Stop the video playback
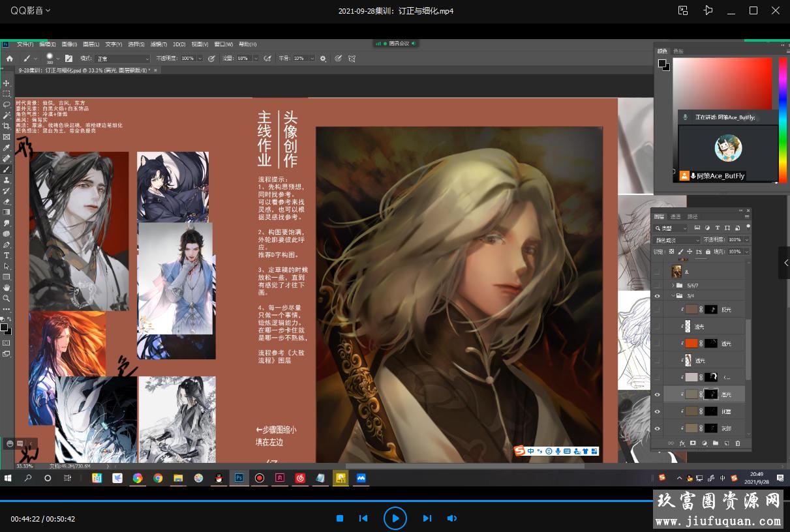The width and height of the screenshot is (790, 532). (x=340, y=518)
